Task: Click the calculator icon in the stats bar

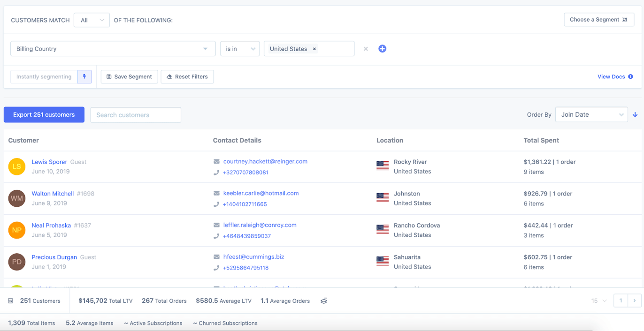Action: 12,301
